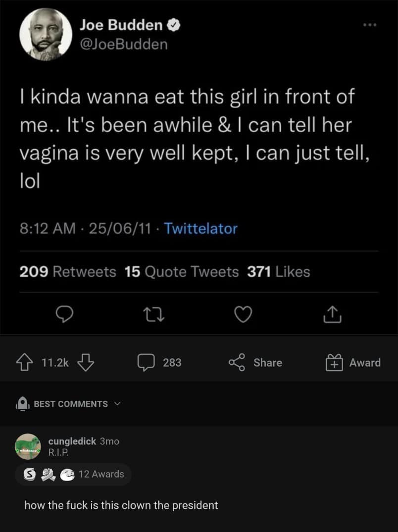Share the Reddit post
Image resolution: width=398 pixels, height=532 pixels.
[255, 363]
